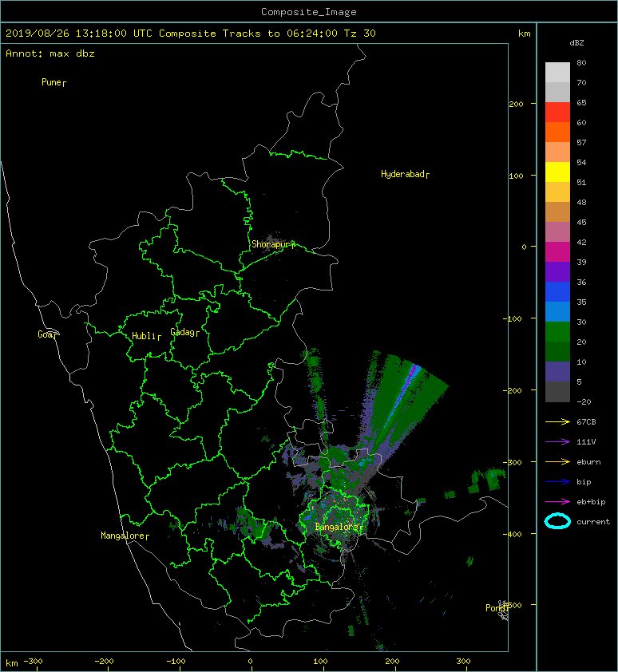Pick the bright green 30 dBZ swatch
Screen dimensions: 618x672
557,332
